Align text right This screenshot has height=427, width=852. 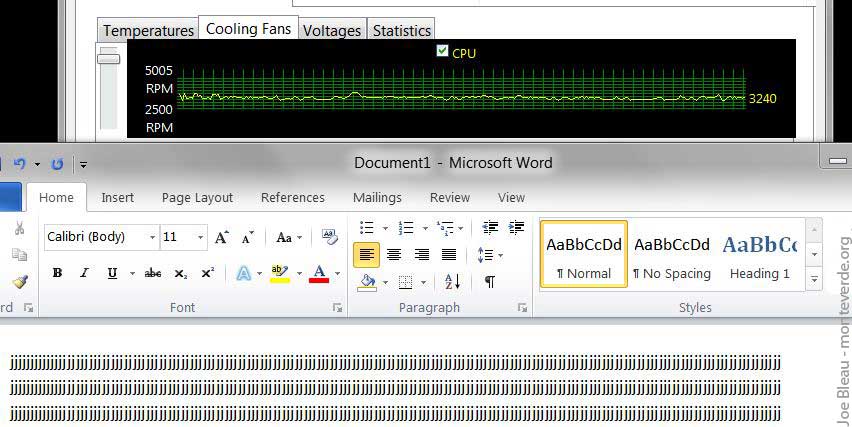point(422,254)
